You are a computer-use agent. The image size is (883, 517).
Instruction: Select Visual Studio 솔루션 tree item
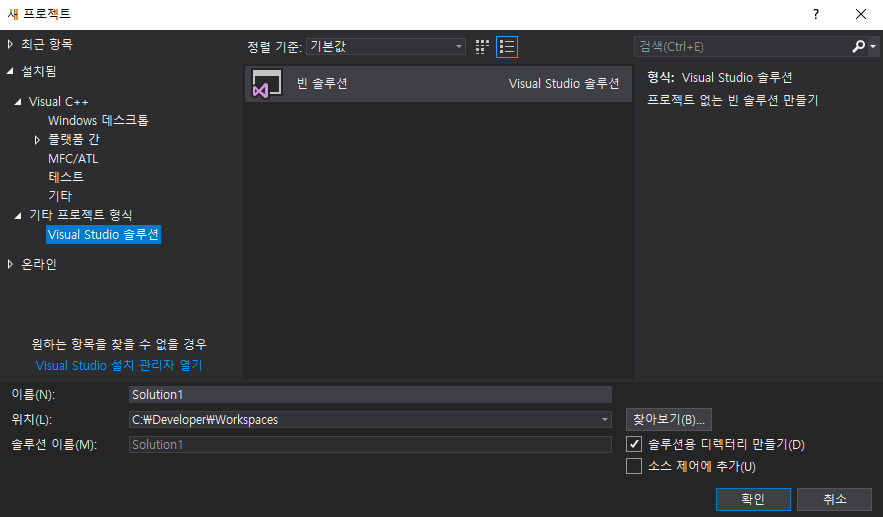(104, 234)
